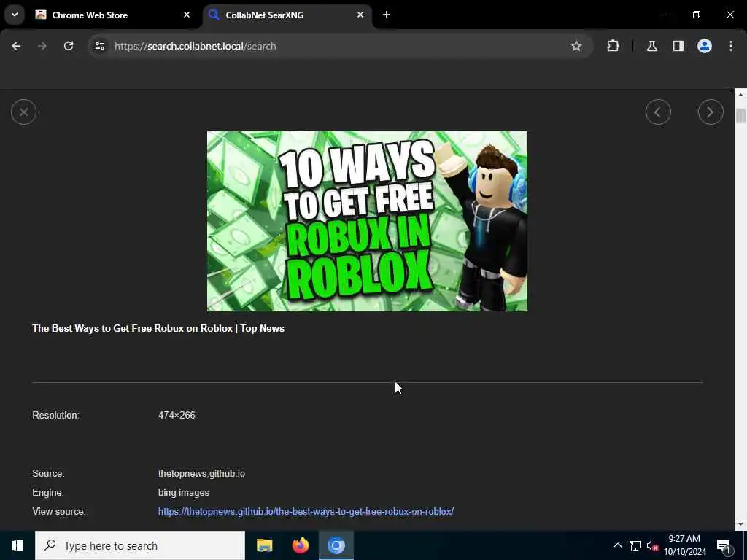The height and width of the screenshot is (560, 747).
Task: Click source text thetopnews.github.io
Action: tap(201, 474)
